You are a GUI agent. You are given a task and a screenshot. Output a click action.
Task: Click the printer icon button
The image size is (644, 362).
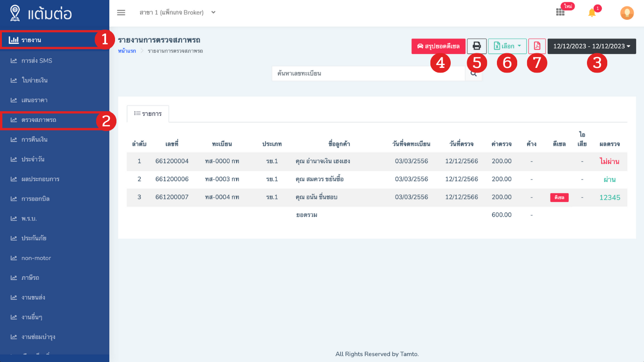click(477, 46)
